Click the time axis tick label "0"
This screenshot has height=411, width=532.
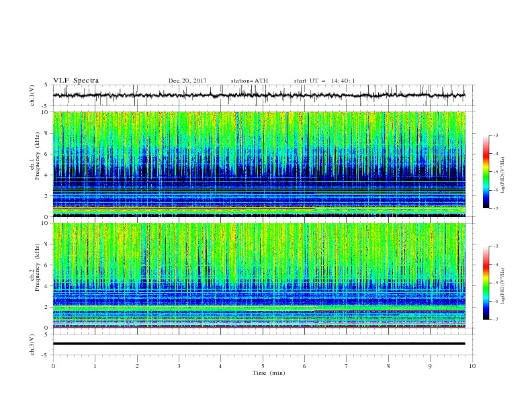[x=53, y=366]
